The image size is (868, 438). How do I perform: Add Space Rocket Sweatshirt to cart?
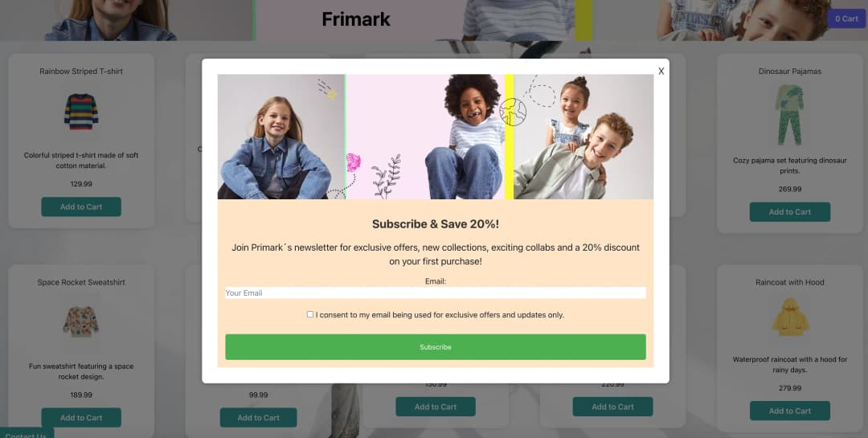click(81, 418)
